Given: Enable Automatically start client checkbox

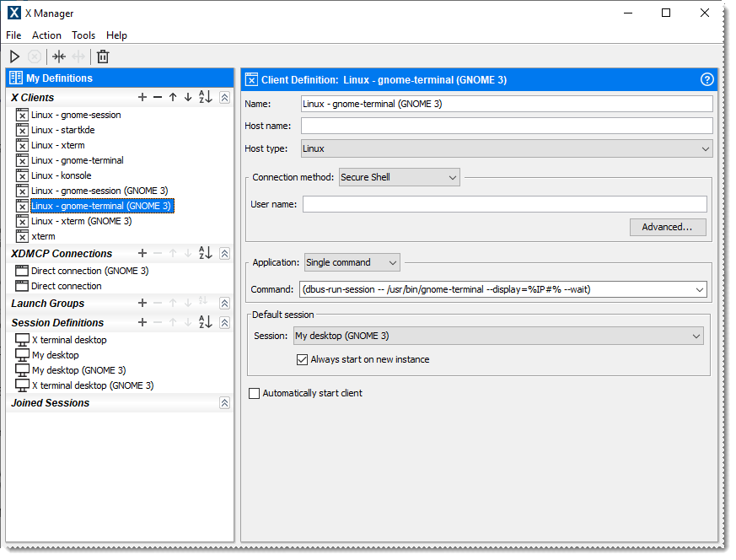Looking at the screenshot, I should pos(255,393).
